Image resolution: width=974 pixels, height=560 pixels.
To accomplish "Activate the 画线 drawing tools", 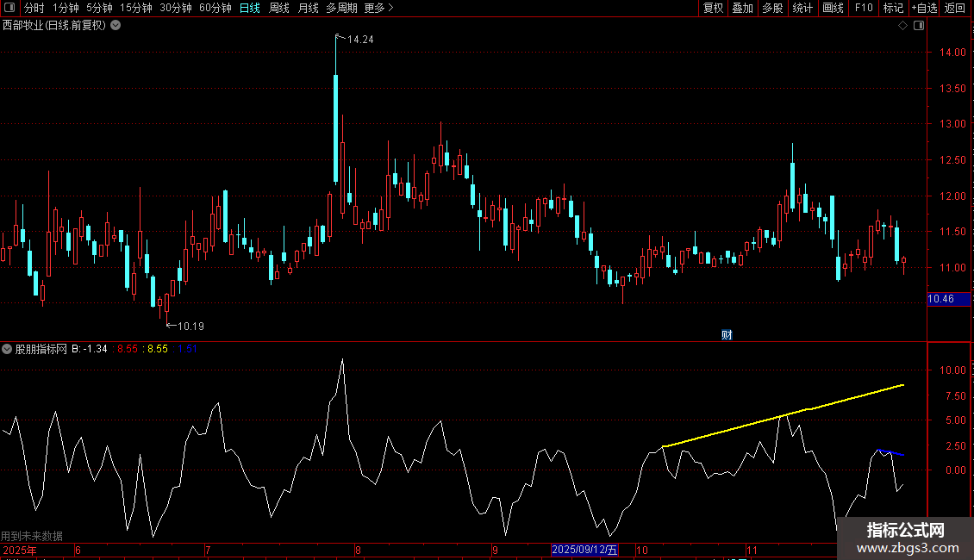I will (833, 8).
